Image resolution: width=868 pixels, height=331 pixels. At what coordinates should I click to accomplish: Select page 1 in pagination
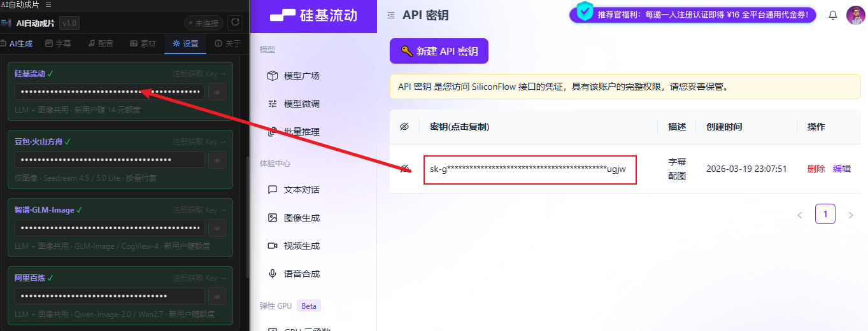tap(825, 214)
